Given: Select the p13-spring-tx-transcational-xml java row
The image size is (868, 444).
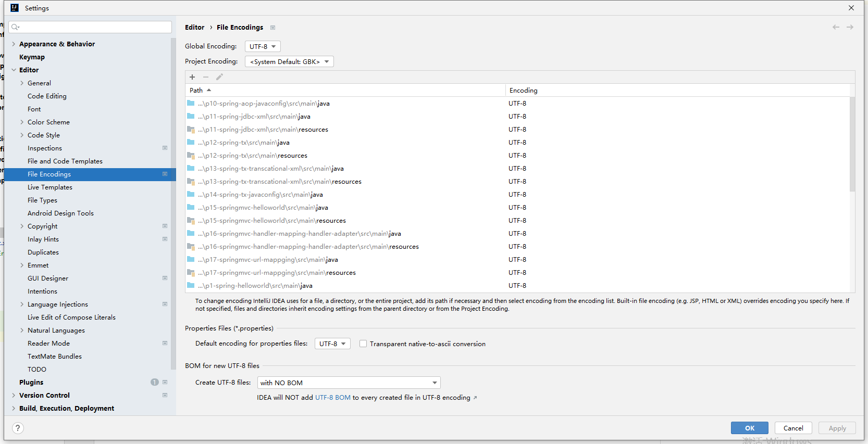Looking at the screenshot, I should (x=517, y=168).
